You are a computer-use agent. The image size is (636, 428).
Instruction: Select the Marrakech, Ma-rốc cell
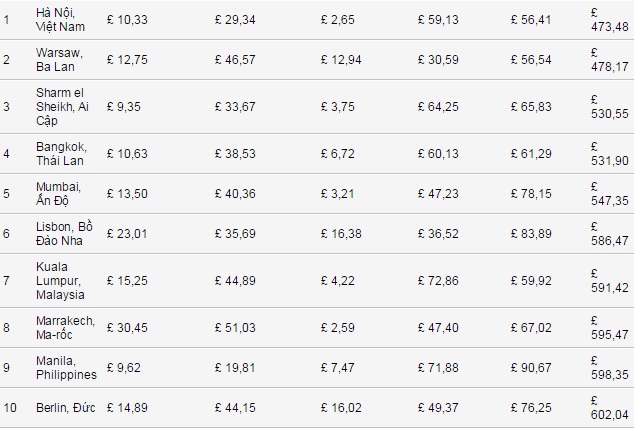65,327
